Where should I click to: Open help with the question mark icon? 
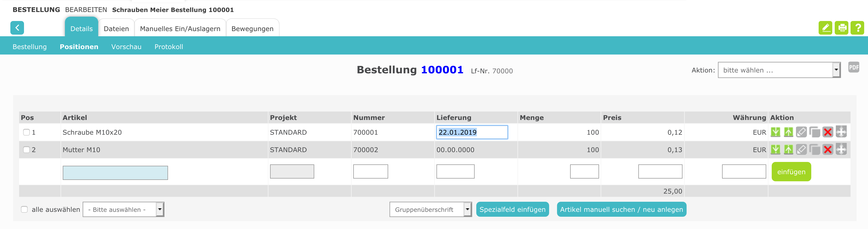click(858, 28)
